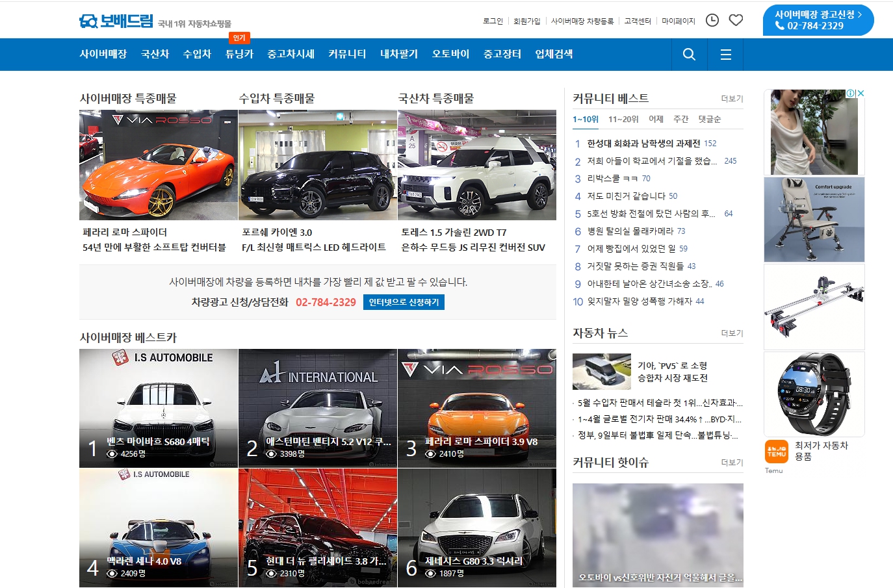Viewport: 893px width, 588px height.
Task: Open the 커뮤니티 menu
Action: [347, 55]
